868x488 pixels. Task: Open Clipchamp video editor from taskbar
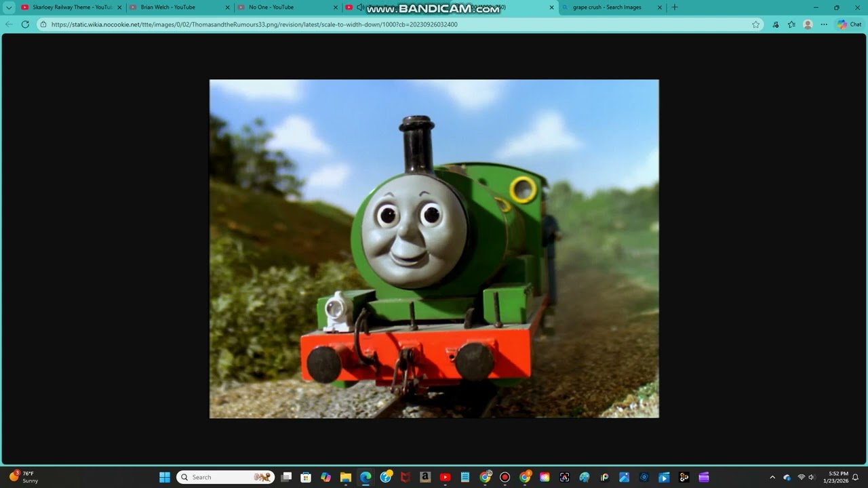tap(703, 477)
